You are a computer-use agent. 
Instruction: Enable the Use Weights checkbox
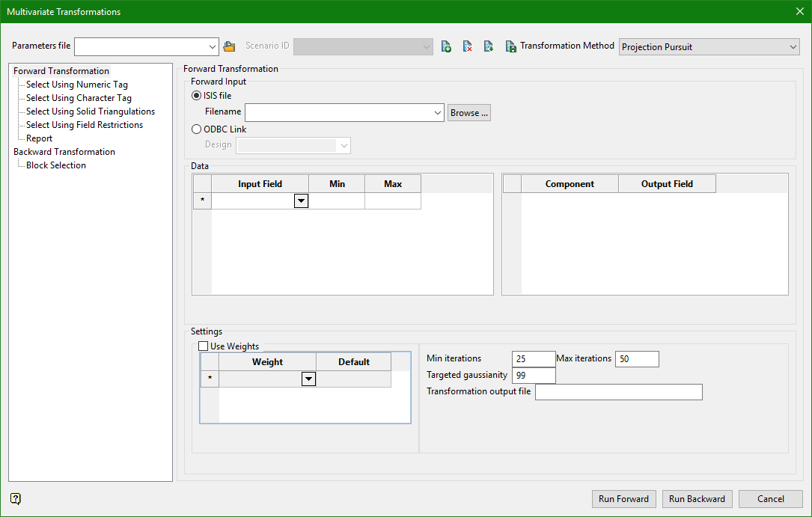tap(204, 346)
